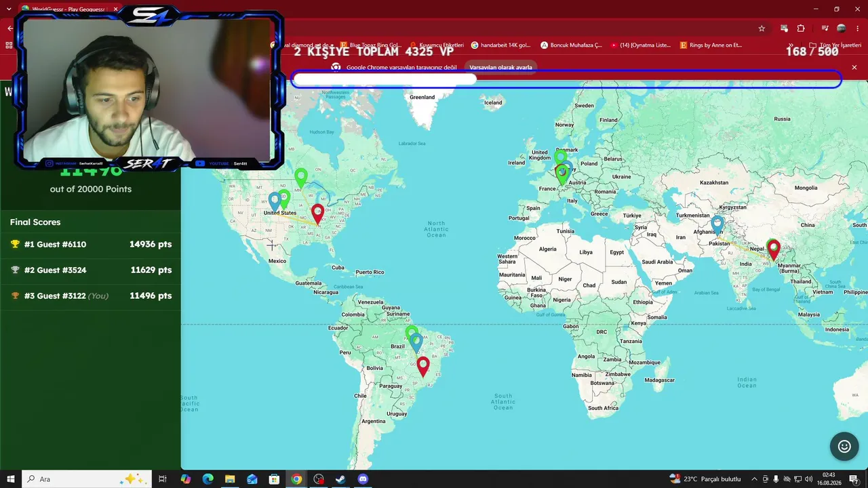
Task: Open the emoji reaction button
Action: [844, 446]
